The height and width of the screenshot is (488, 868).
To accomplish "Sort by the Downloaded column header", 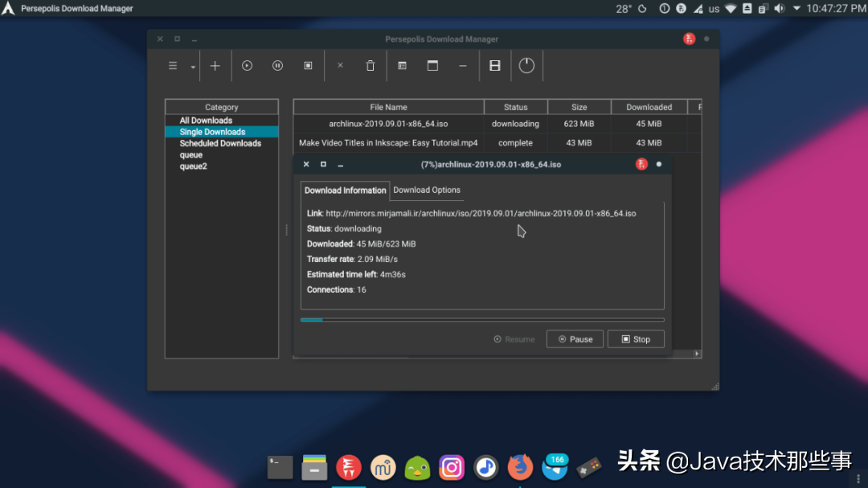I will click(649, 107).
